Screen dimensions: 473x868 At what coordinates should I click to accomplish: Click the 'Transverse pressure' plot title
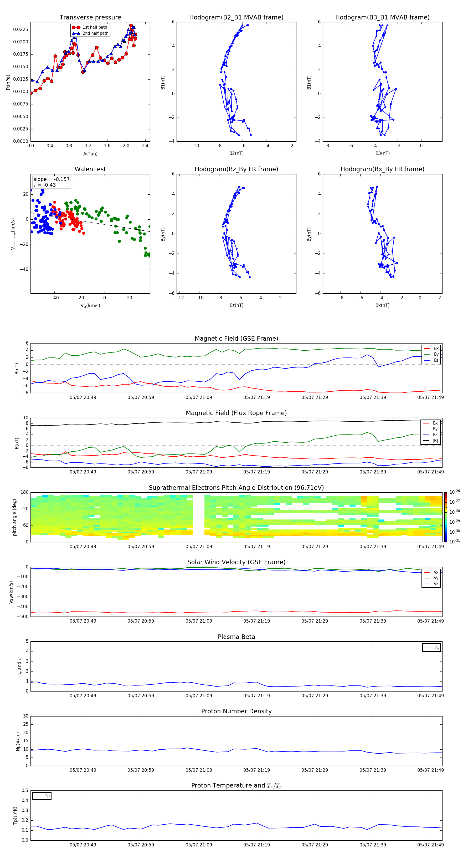point(90,18)
